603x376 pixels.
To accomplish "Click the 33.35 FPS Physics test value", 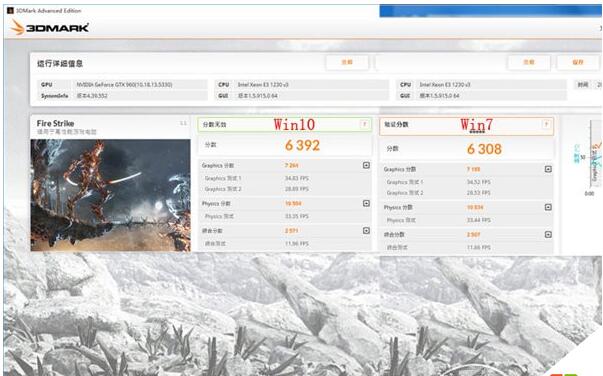I will [297, 216].
